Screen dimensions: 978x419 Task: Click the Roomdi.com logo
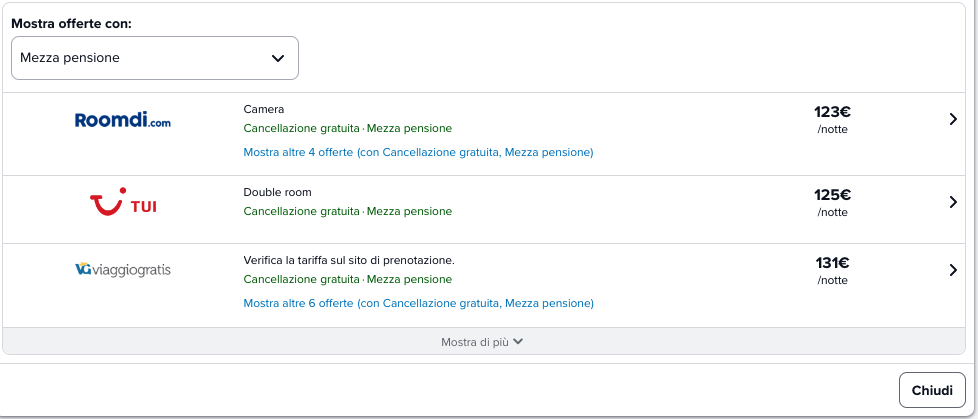(122, 120)
